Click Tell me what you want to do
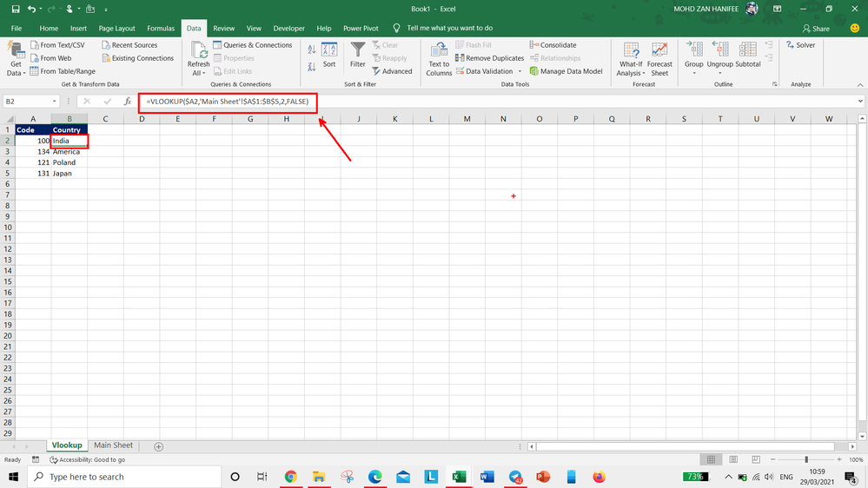This screenshot has height=488, width=868. click(x=449, y=28)
